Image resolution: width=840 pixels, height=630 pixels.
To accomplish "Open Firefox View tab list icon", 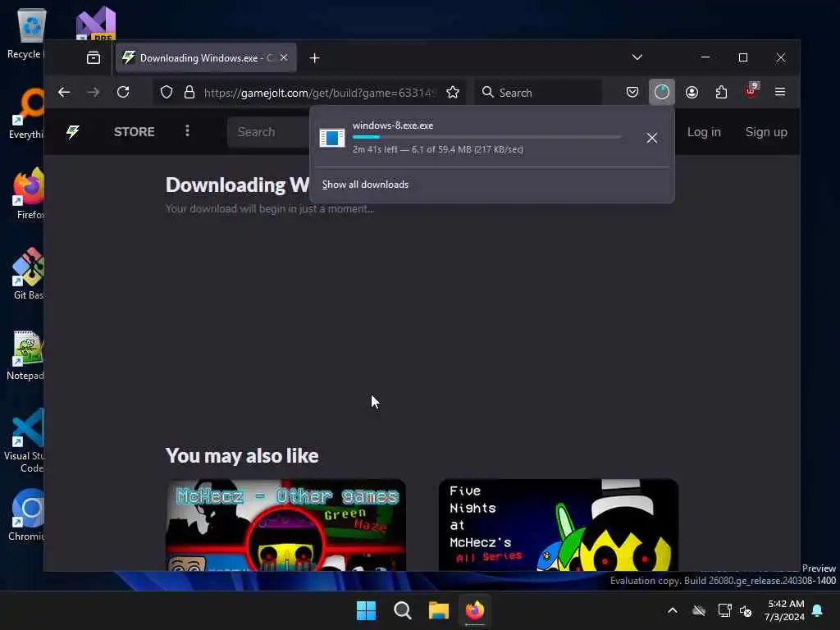I will [94, 58].
